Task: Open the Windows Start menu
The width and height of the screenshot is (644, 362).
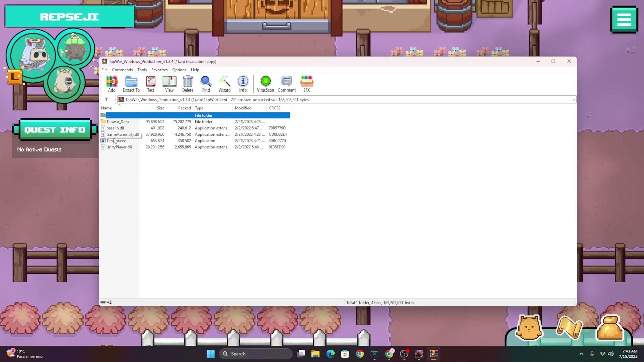Action: click(211, 354)
